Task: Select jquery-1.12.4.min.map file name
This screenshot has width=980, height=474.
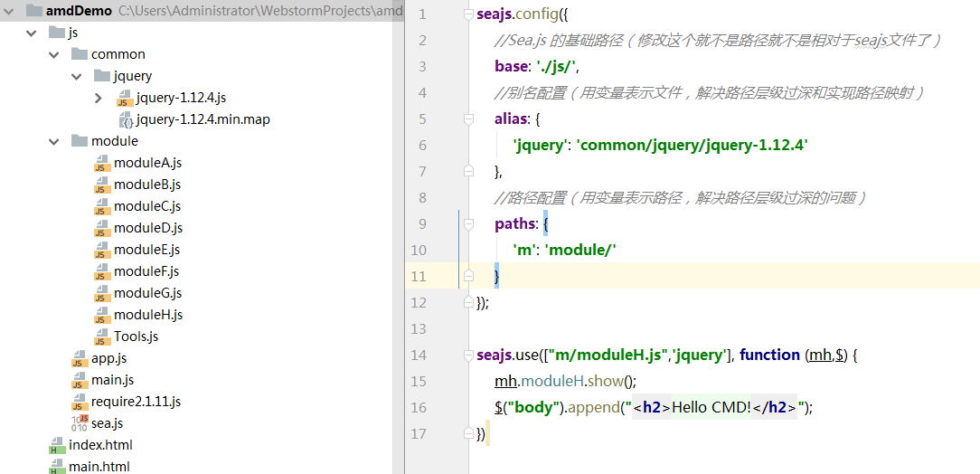Action: (203, 119)
